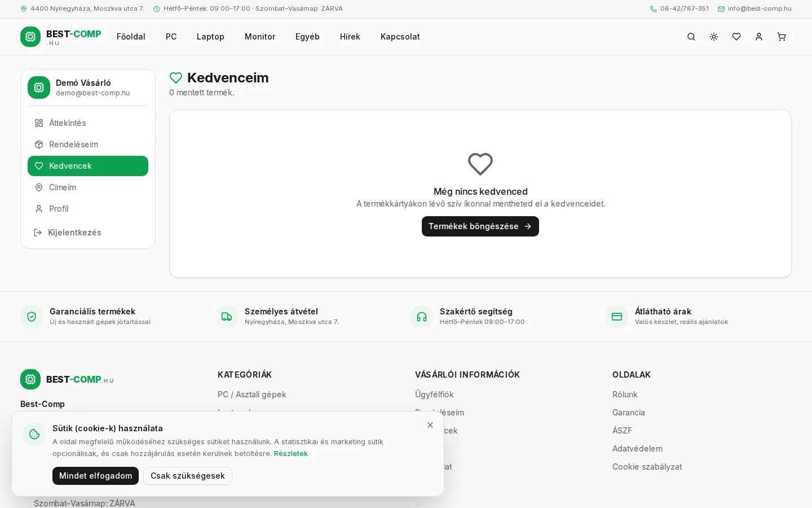The width and height of the screenshot is (812, 508).
Task: Click the email envelope icon in top bar
Action: 721,9
